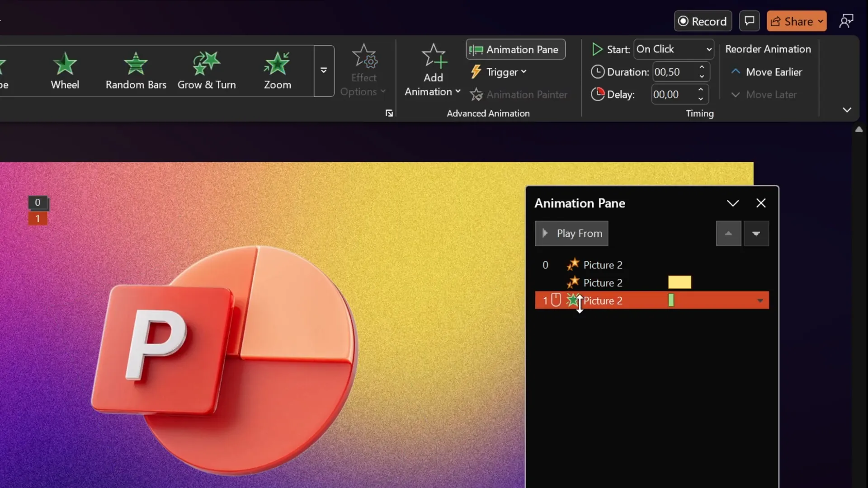The image size is (868, 488).
Task: Click the yellow timing bar
Action: click(x=679, y=282)
